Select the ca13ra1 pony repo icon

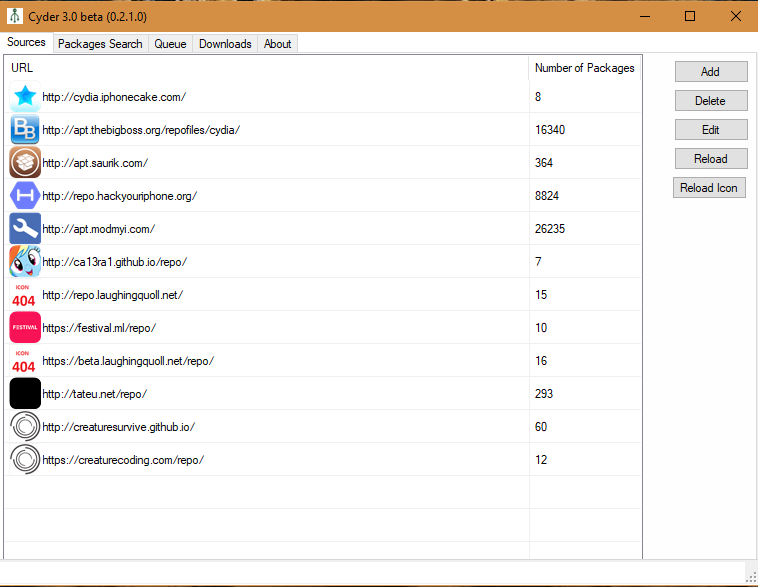pos(25,262)
